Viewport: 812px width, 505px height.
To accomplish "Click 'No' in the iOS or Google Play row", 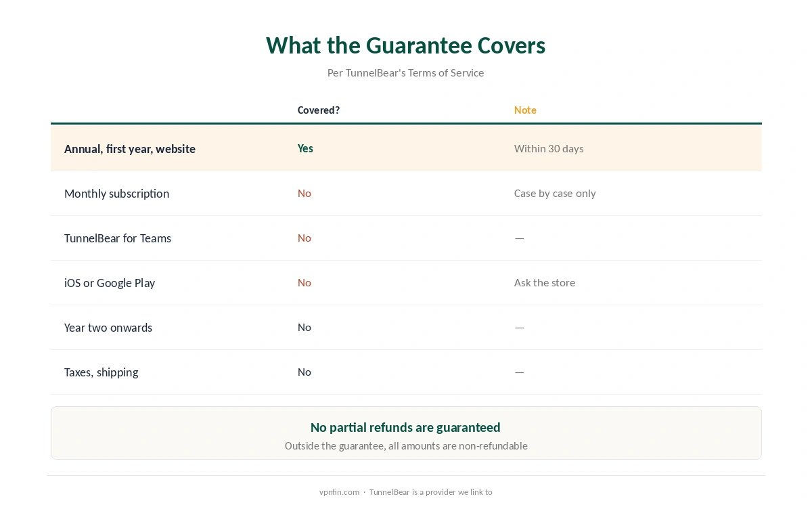I will click(x=304, y=282).
